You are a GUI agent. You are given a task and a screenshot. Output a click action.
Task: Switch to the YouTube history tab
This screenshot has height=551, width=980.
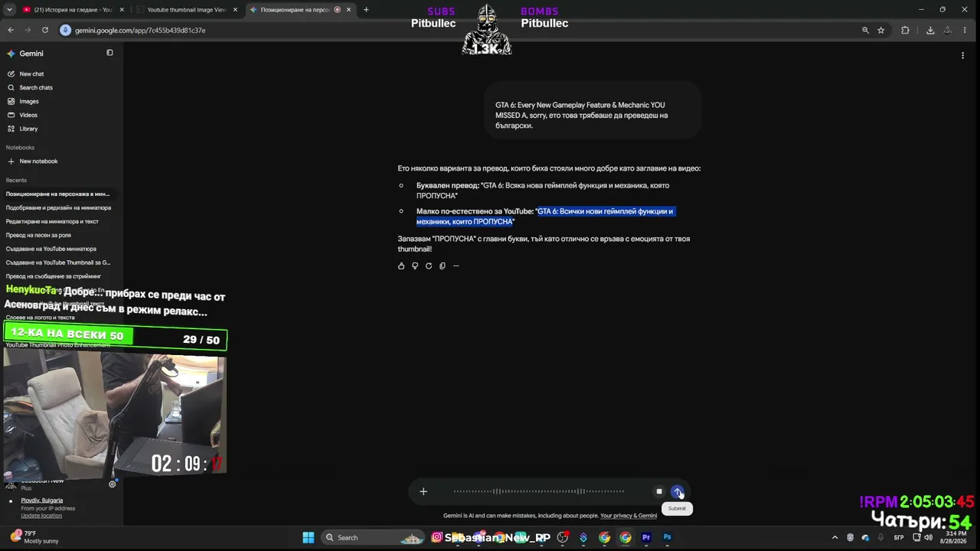[73, 10]
